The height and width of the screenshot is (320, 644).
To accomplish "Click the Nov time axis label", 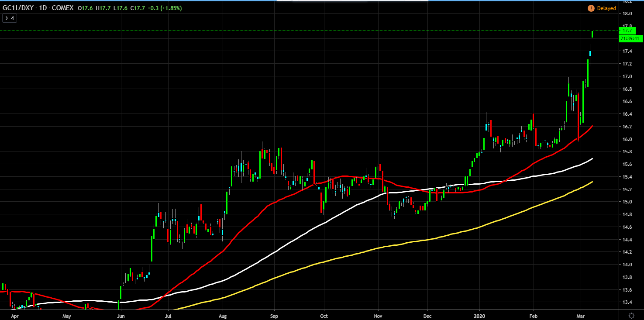I will (x=378, y=315).
